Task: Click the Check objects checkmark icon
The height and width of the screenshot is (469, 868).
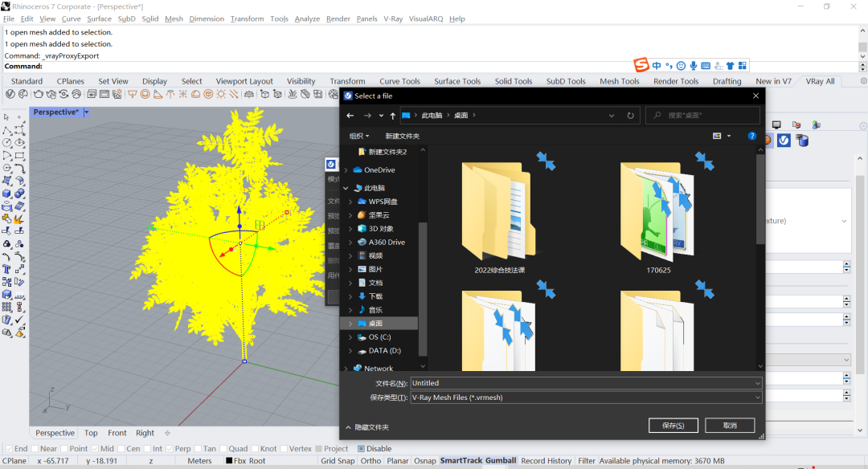Action: click(19, 318)
